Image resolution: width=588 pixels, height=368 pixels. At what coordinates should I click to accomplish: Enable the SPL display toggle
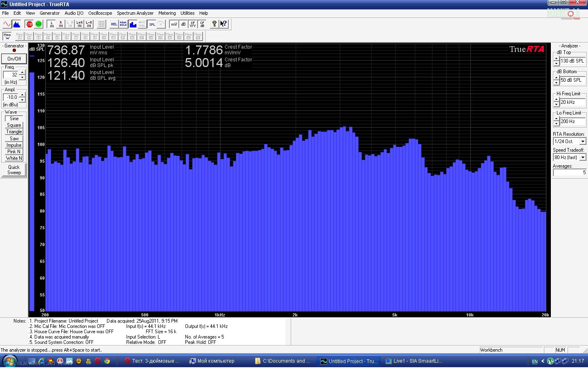(x=152, y=25)
